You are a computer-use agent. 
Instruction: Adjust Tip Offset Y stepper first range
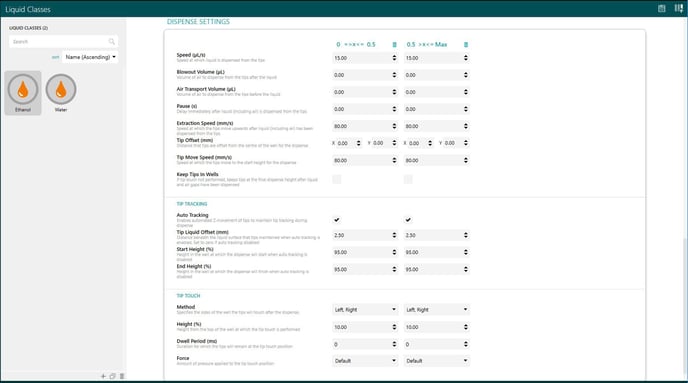tap(394, 143)
